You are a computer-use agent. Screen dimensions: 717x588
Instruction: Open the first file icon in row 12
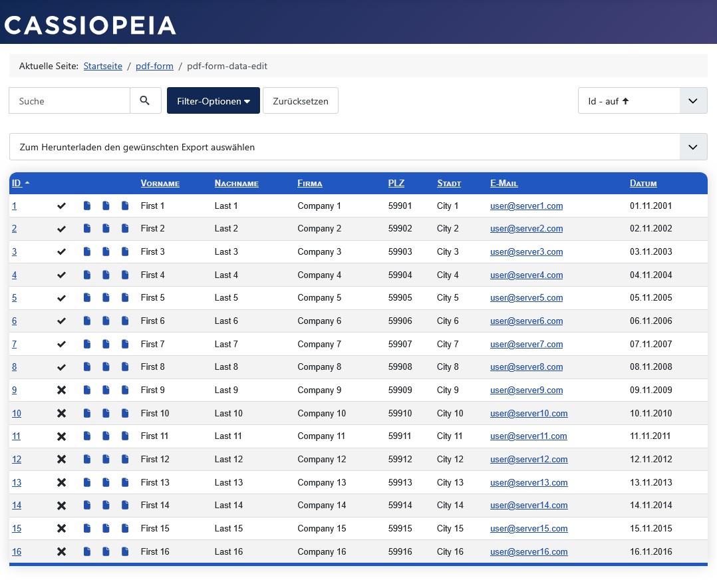coord(87,460)
